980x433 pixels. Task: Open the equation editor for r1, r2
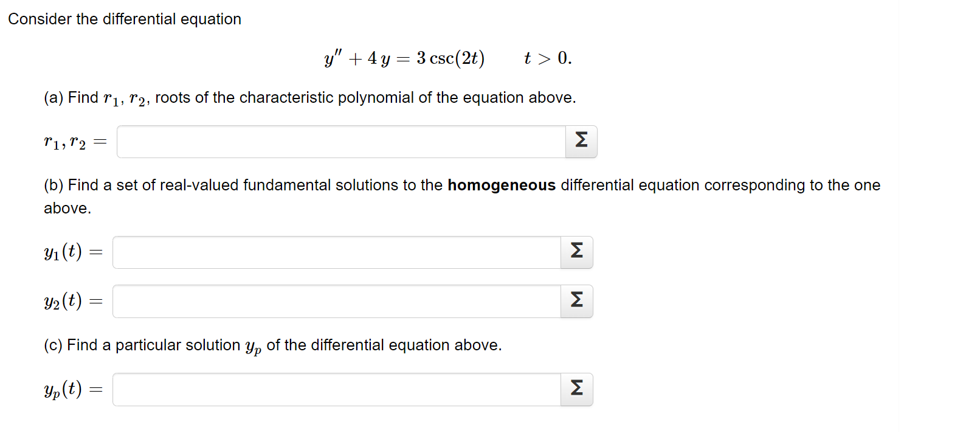(582, 142)
